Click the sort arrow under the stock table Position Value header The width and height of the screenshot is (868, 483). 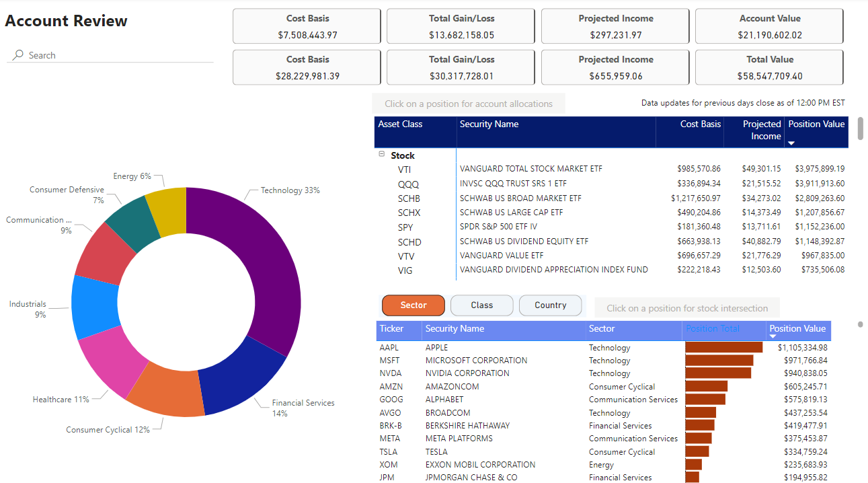[x=773, y=336]
